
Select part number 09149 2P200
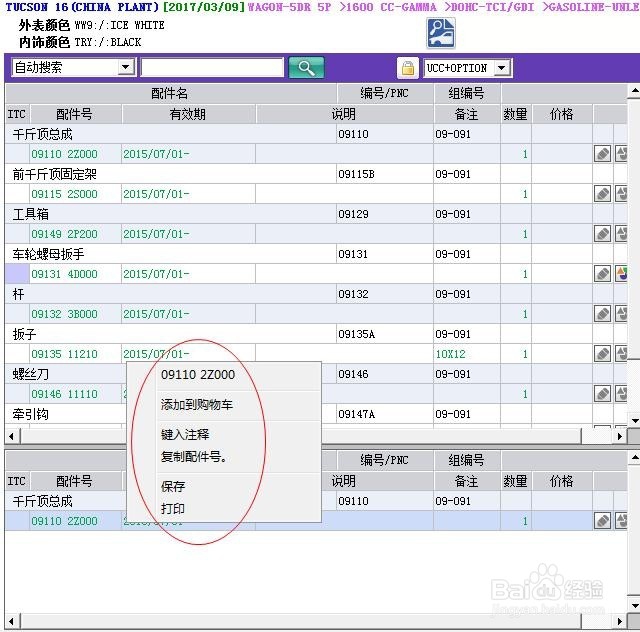(64, 234)
